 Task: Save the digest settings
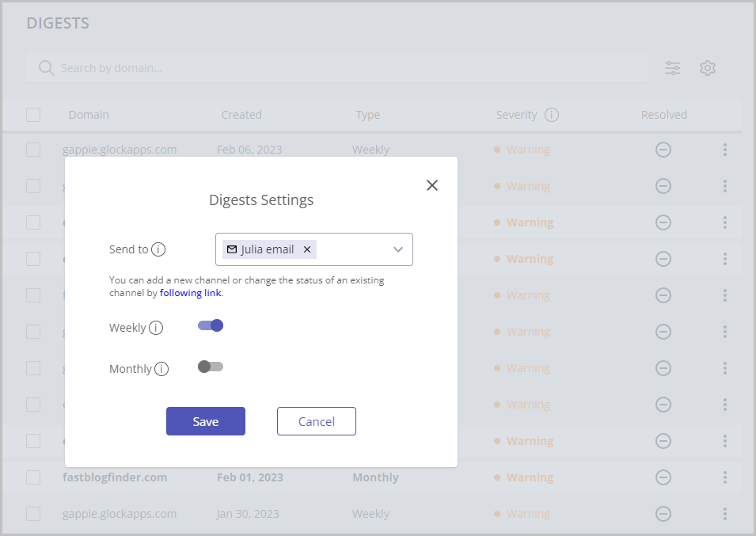click(205, 421)
